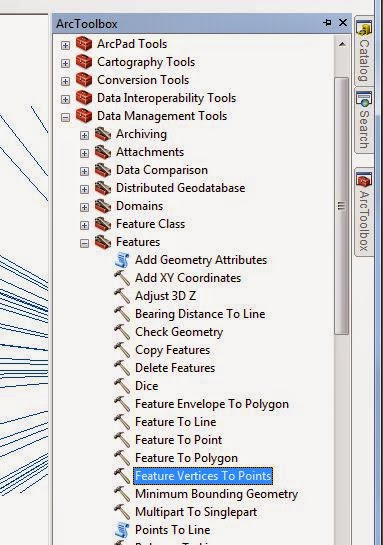Click the Add XY Coordinates hammer icon
The image size is (383, 545).
point(122,278)
